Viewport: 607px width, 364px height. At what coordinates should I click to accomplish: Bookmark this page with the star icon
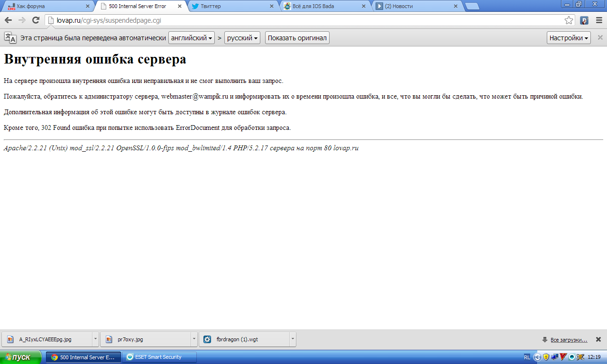coord(569,20)
